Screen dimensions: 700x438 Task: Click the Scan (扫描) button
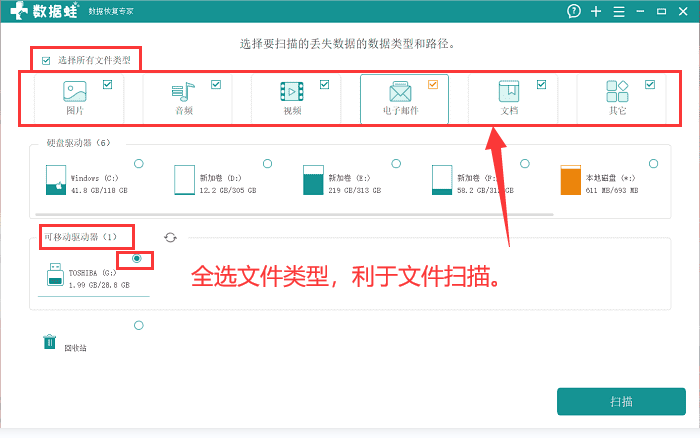pos(621,401)
